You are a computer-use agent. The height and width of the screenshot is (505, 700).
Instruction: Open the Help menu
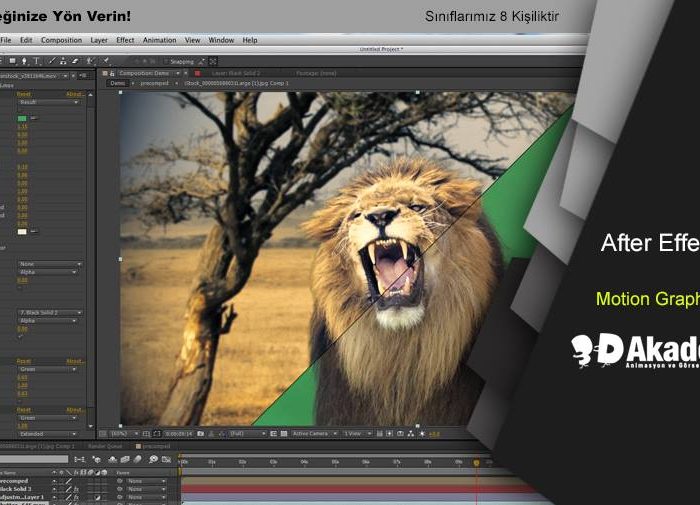pyautogui.click(x=250, y=40)
